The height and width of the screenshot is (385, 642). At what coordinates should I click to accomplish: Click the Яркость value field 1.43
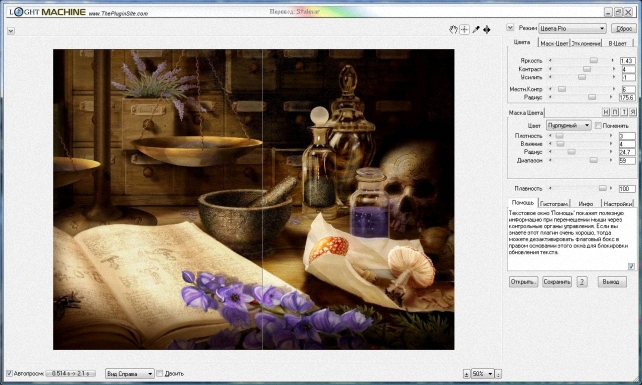click(x=628, y=61)
